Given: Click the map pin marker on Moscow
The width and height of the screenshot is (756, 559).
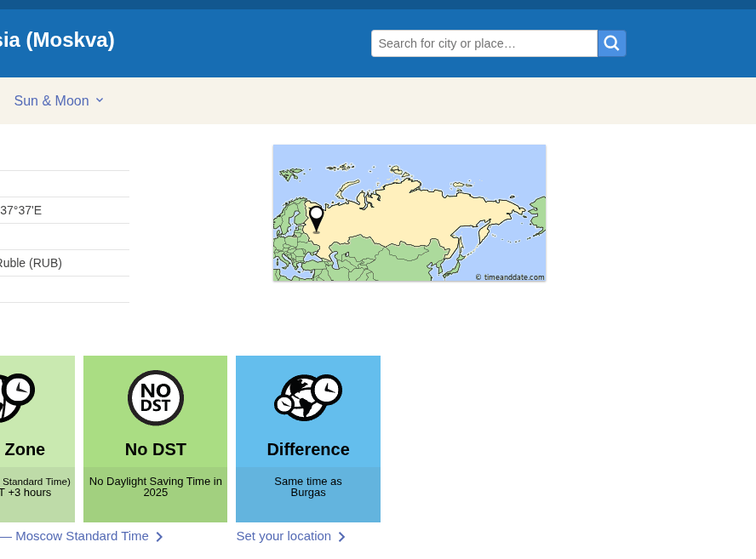Looking at the screenshot, I should coord(317,220).
